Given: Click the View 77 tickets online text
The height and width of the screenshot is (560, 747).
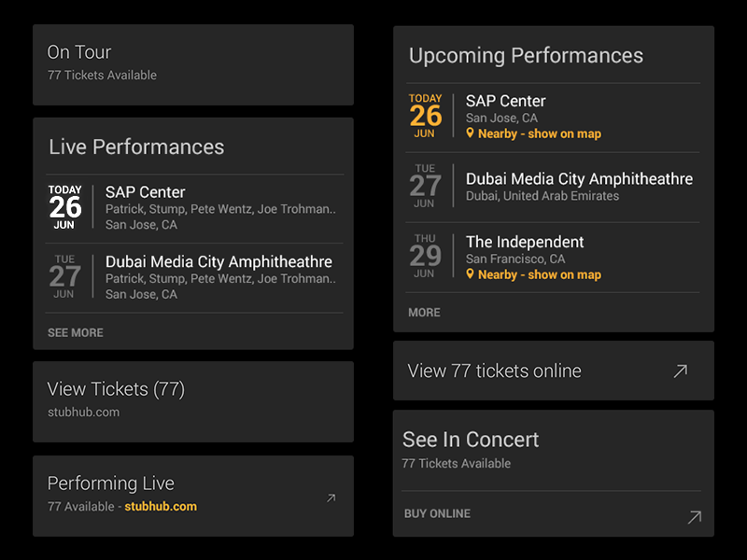Looking at the screenshot, I should coord(494,371).
